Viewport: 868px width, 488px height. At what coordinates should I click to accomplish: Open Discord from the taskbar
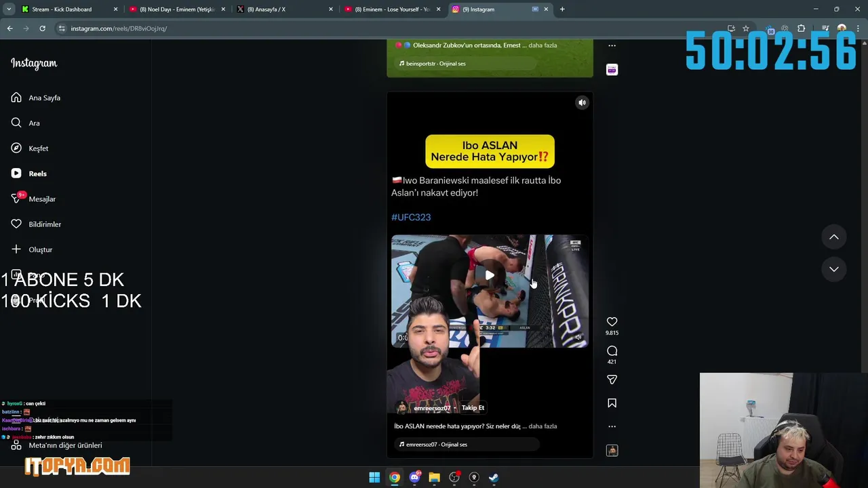tap(414, 478)
